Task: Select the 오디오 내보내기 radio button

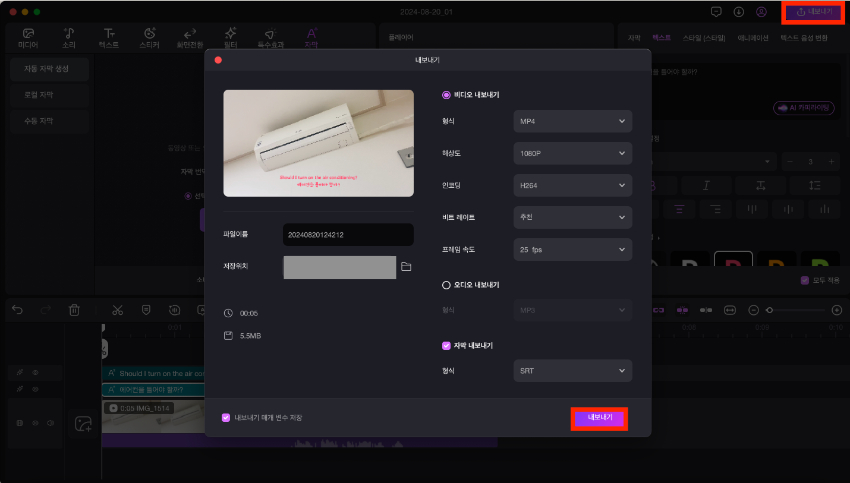Action: coord(446,285)
